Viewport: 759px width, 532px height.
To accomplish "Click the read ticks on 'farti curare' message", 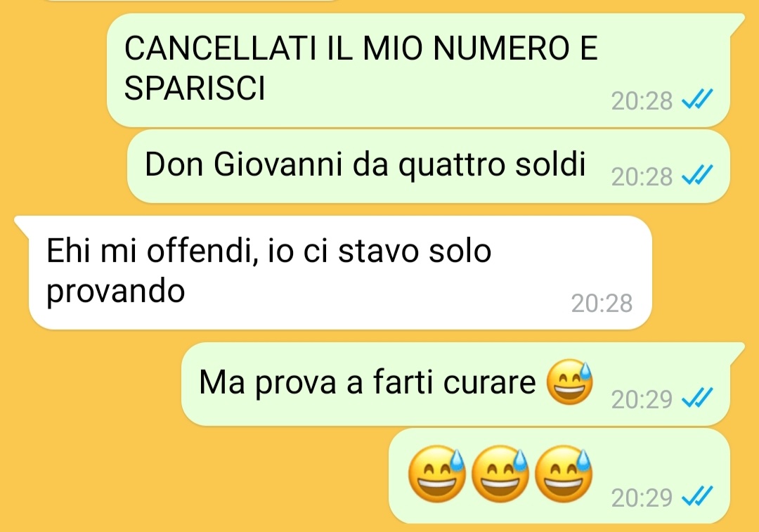I will click(697, 399).
